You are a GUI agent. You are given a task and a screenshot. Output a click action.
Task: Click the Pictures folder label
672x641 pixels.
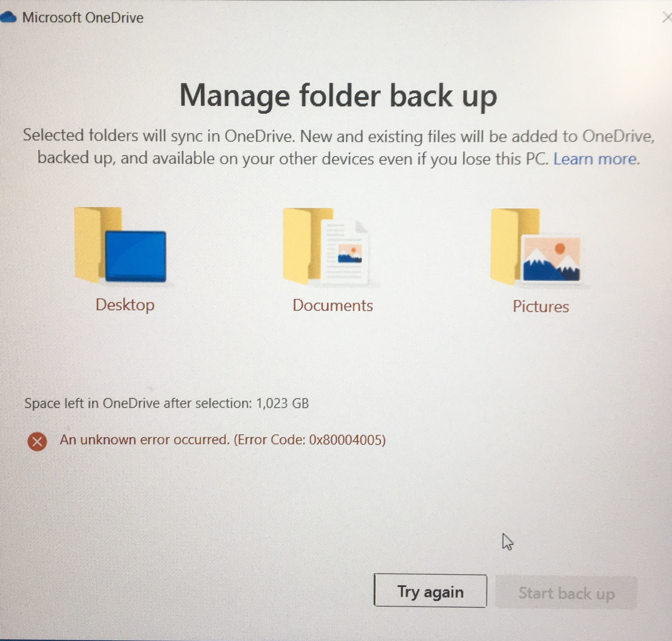[x=541, y=306]
